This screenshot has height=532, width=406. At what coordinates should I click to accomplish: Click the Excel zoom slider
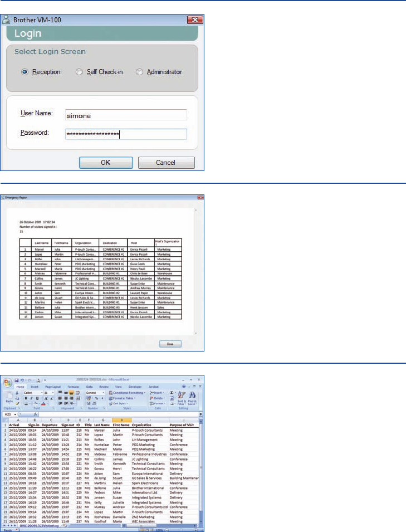[180, 530]
